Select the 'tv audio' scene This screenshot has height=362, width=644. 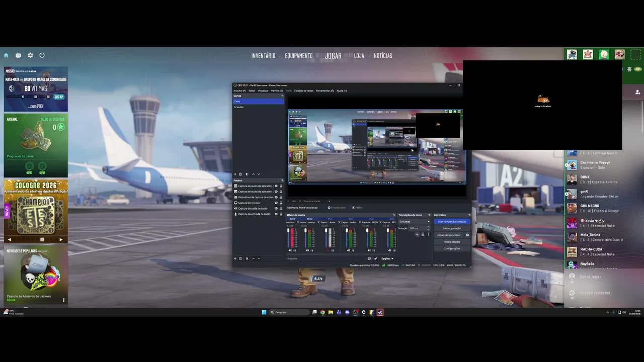coord(258,107)
